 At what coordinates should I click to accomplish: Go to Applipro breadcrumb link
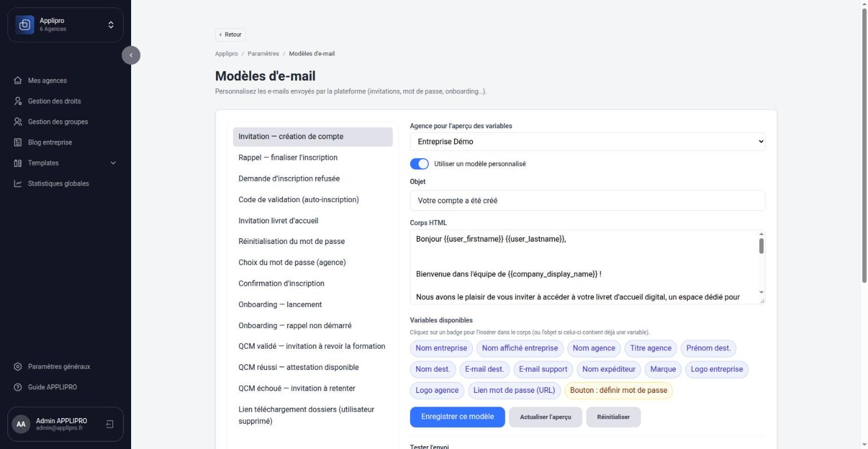click(x=226, y=54)
